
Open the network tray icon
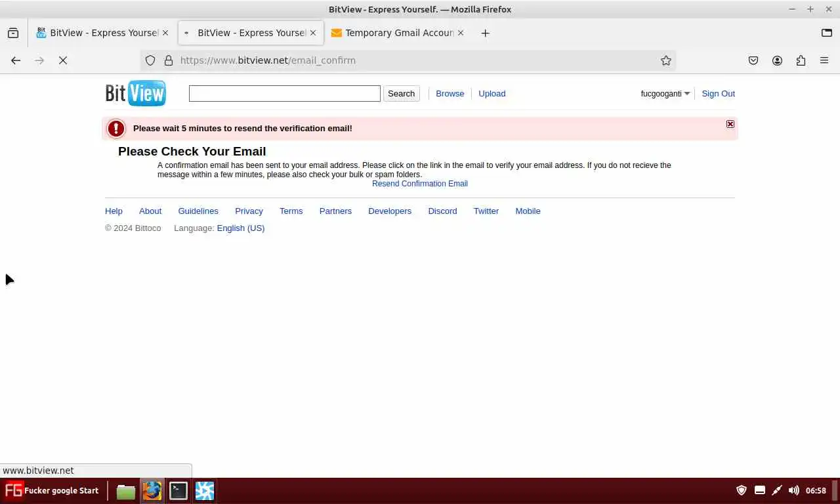[x=777, y=490]
